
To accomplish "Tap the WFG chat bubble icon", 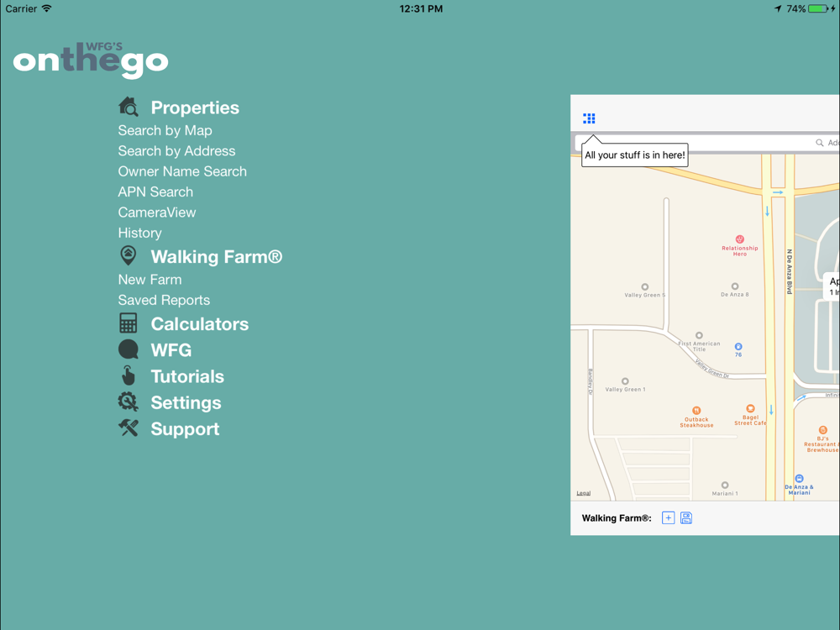I will coord(128,349).
